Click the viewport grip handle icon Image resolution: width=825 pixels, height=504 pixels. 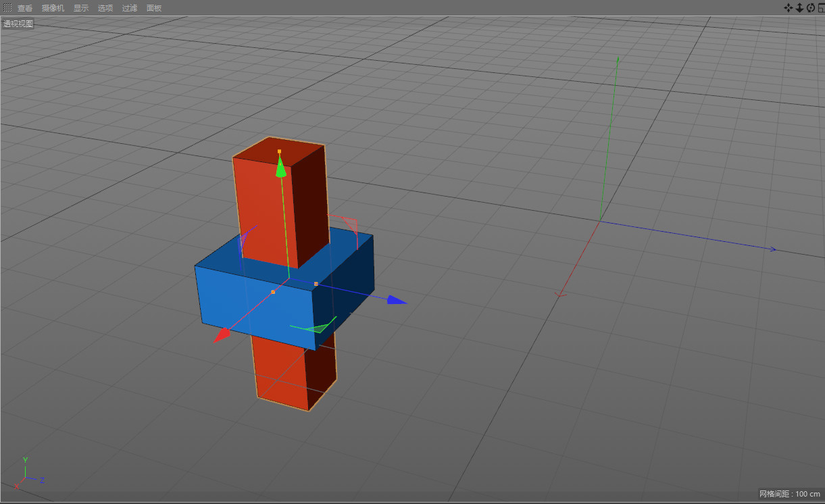coord(7,8)
